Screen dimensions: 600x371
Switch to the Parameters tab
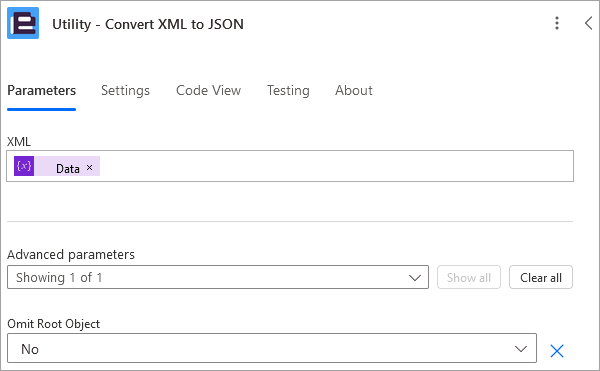tap(41, 90)
